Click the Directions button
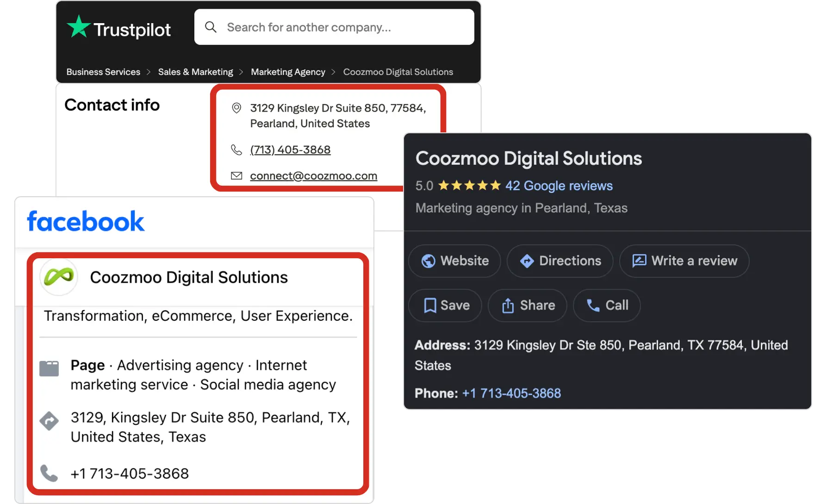 pos(560,261)
